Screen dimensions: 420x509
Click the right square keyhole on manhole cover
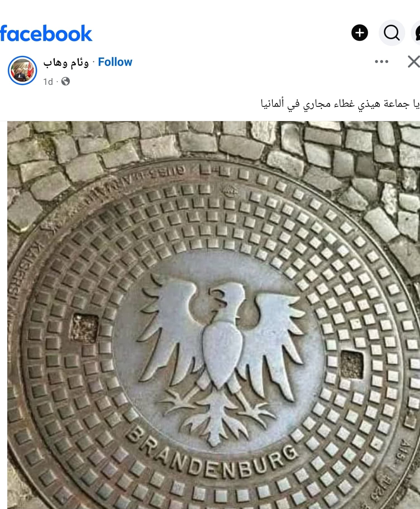click(352, 364)
